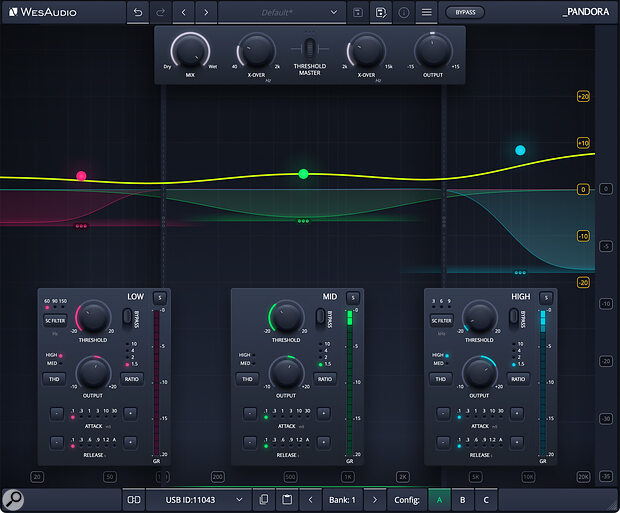Click the MIX dry/wet knob
Viewport: 620px width, 513px height.
[190, 51]
